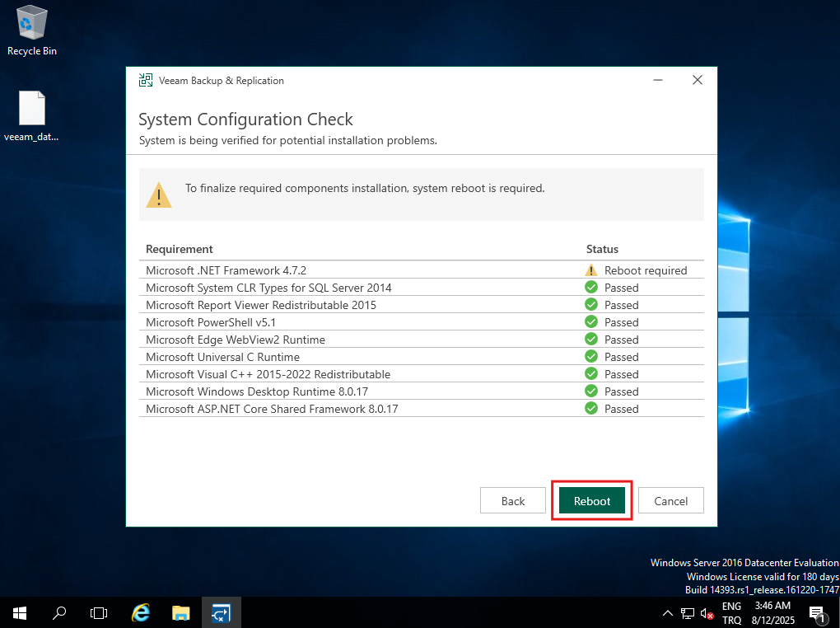Select Microsoft Report Viewer Redistributable 2015 row
Image resolution: width=840 pixels, height=628 pixels.
click(421, 305)
